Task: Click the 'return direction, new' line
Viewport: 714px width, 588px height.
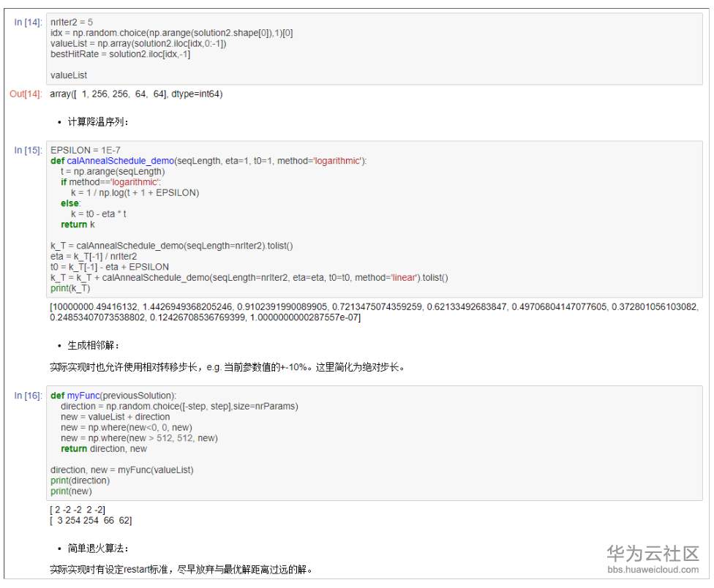Action: point(104,449)
